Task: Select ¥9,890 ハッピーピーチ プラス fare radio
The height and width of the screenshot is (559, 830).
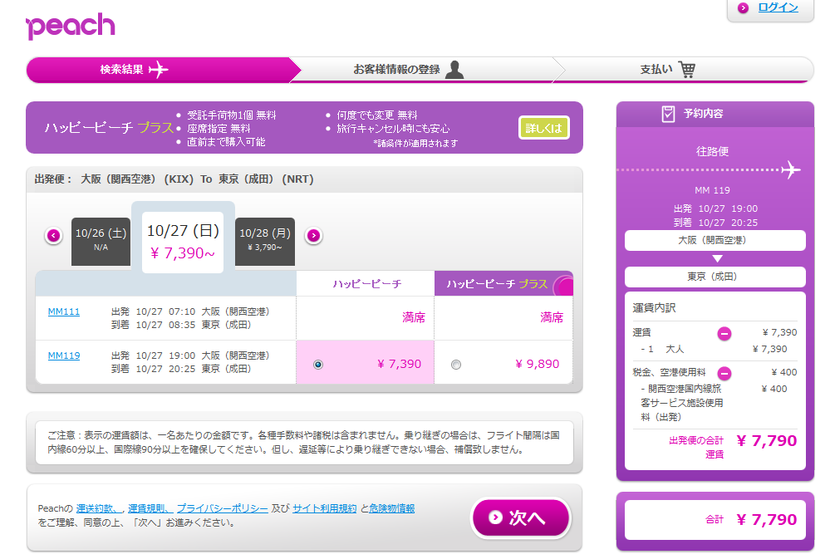Action: click(x=456, y=364)
